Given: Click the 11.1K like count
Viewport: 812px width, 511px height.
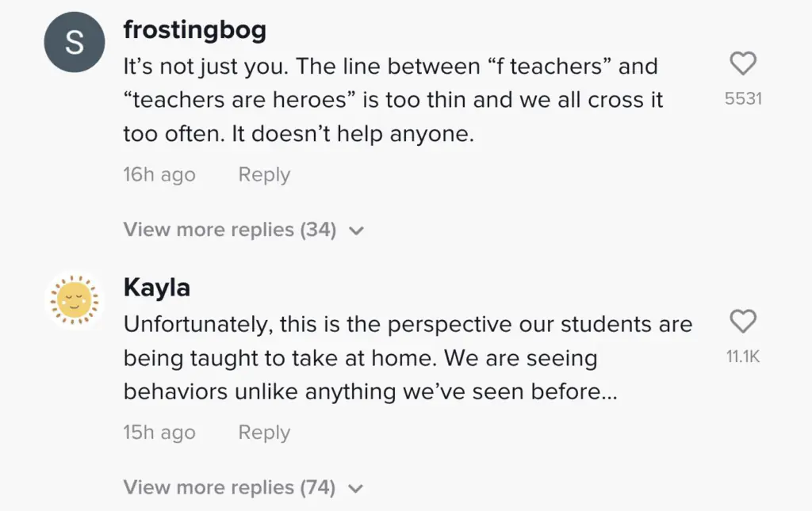Looking at the screenshot, I should pyautogui.click(x=743, y=357).
